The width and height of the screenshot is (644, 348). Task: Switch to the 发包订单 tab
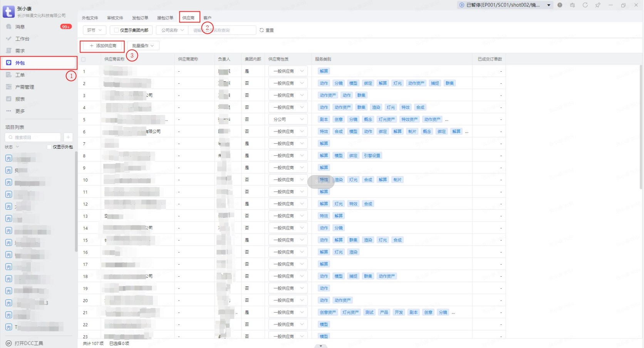coord(140,18)
